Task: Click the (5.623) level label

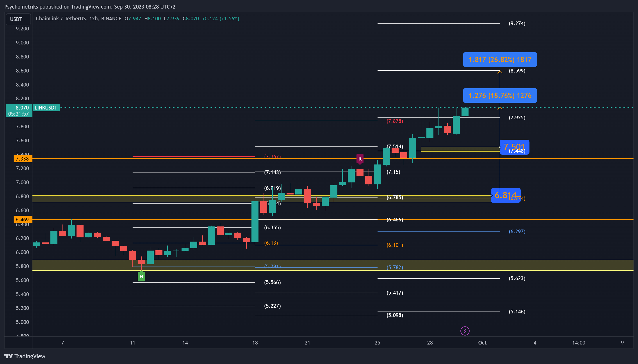Action: tap(517, 279)
